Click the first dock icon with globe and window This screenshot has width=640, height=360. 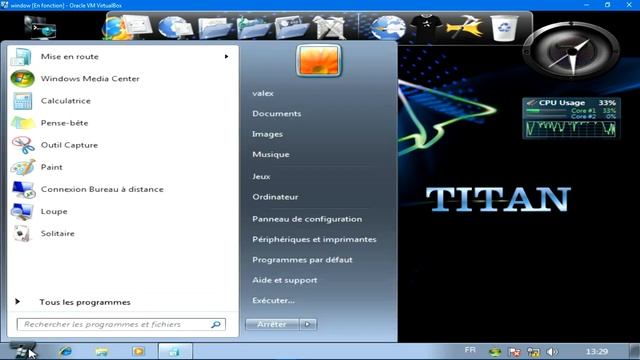click(128, 27)
